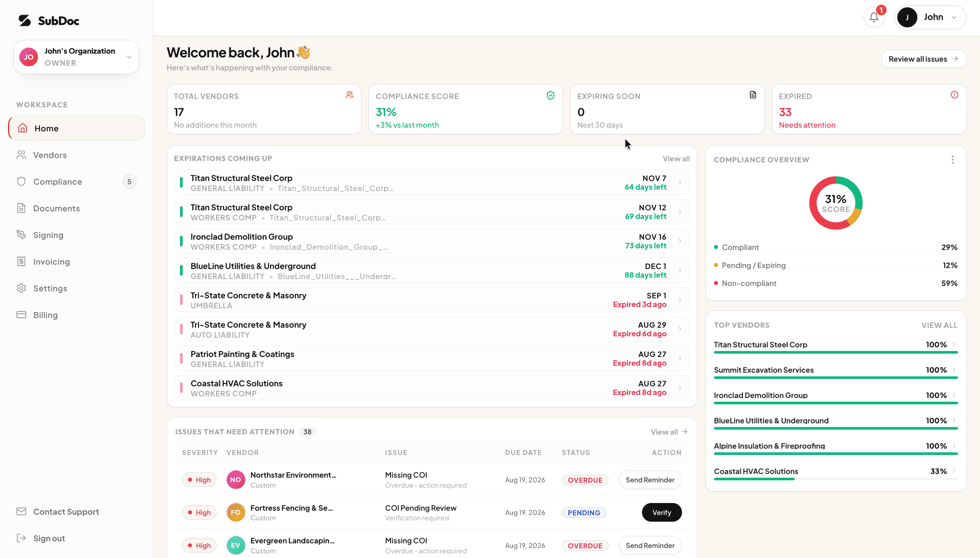Screen dimensions: 980x558
Task: Click the Sign out door icon
Action: coord(21,538)
